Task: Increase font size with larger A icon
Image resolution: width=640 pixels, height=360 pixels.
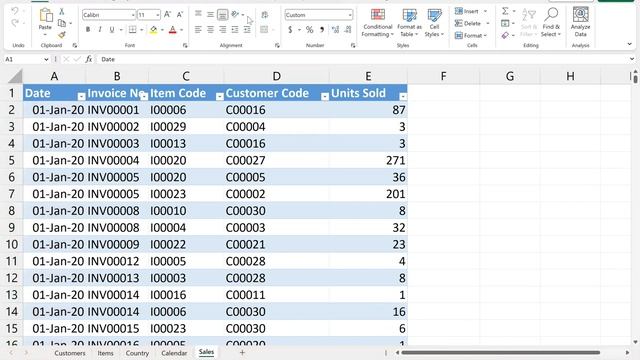Action: [x=167, y=15]
